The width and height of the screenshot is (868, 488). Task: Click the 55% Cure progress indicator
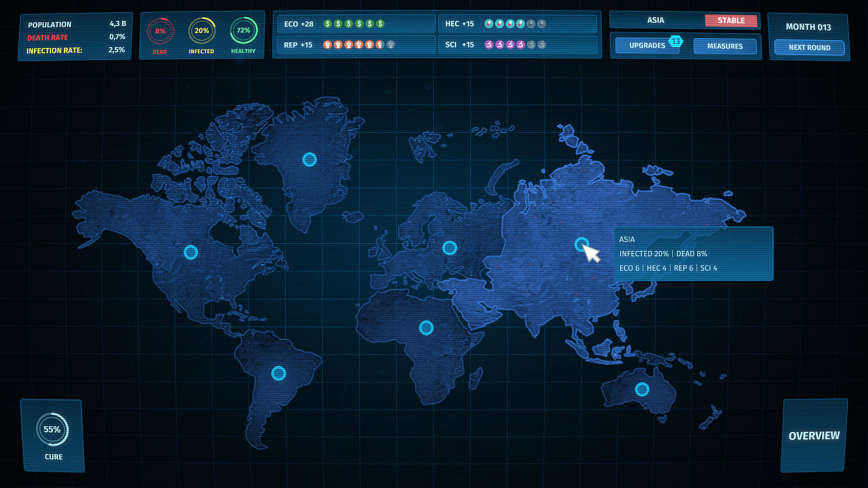(52, 430)
